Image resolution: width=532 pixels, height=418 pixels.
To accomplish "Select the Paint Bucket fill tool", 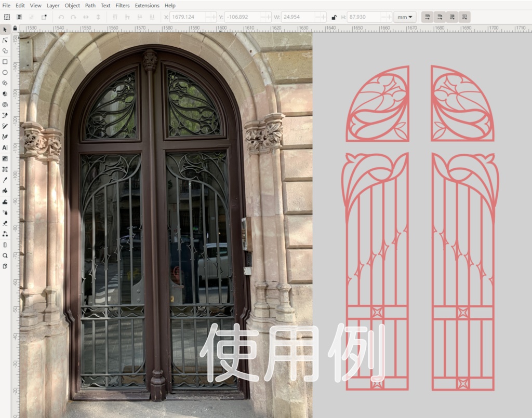I will (5, 191).
